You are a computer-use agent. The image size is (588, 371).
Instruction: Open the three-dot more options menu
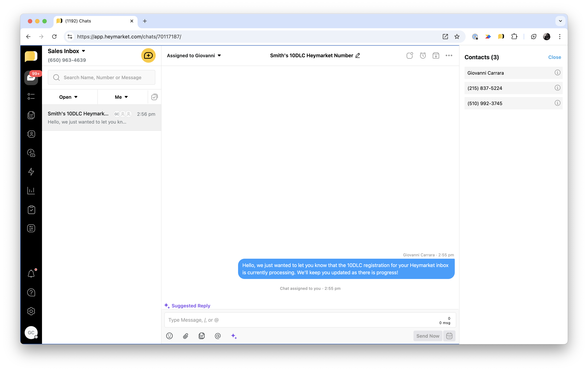tap(449, 55)
